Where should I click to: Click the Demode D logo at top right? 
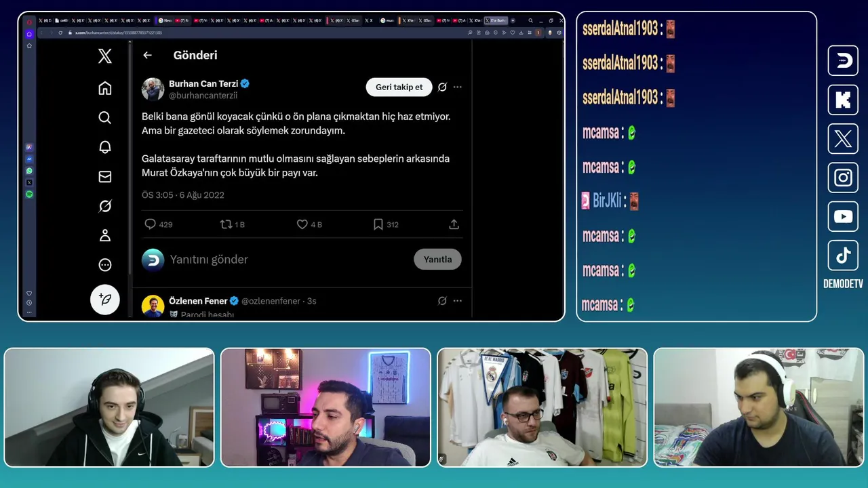pos(843,61)
